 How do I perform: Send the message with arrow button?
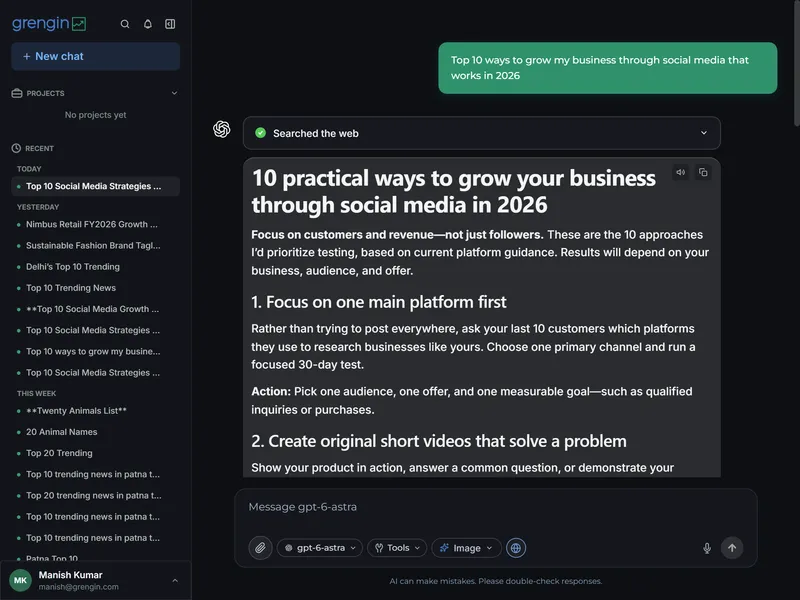tap(732, 548)
